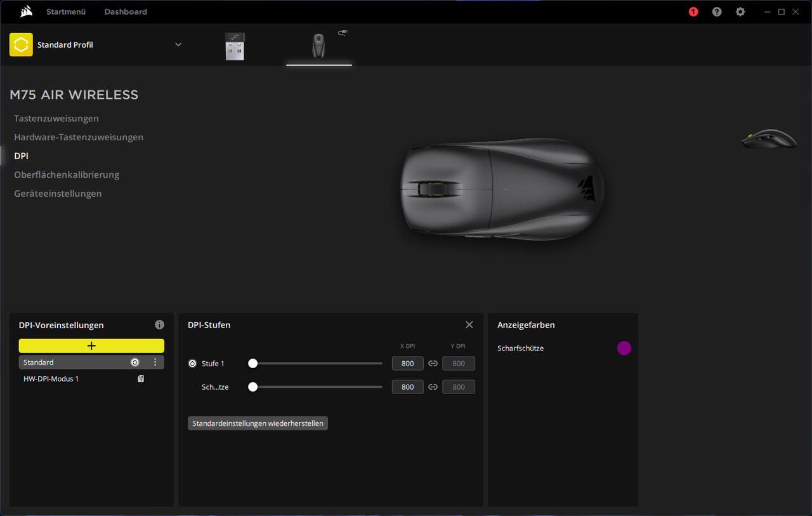Click the yellow Standard Profil hexagon icon
The image size is (812, 516).
click(x=21, y=44)
